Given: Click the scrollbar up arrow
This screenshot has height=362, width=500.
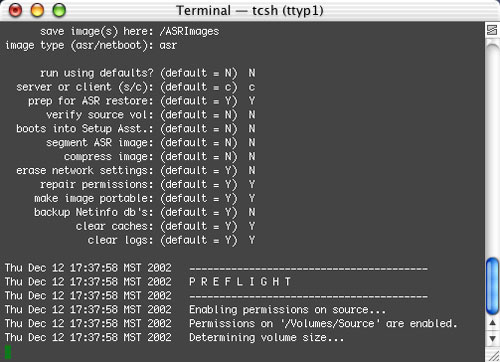Looking at the screenshot, I should [x=492, y=323].
